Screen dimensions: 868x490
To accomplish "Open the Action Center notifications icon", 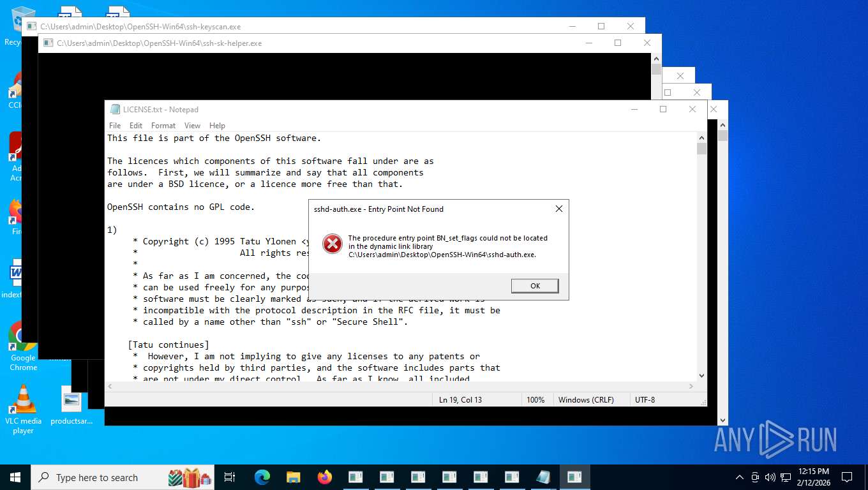I will pos(847,477).
